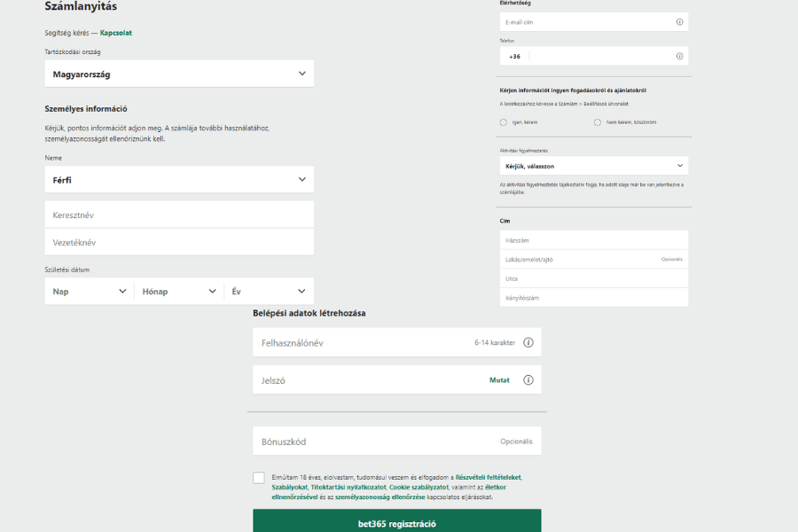Viewport: 798px width, 532px height.
Task: Open the Férfi gender dropdown
Action: tap(179, 180)
